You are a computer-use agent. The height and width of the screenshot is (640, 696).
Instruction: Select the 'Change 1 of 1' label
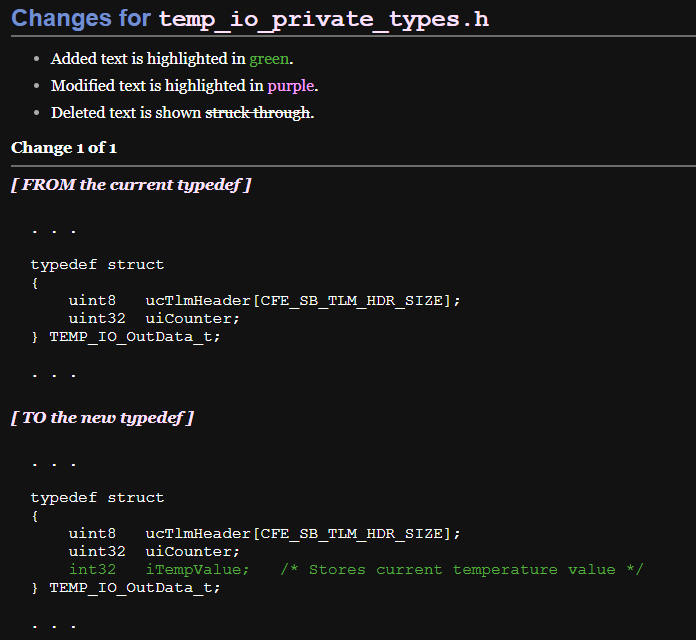point(64,148)
